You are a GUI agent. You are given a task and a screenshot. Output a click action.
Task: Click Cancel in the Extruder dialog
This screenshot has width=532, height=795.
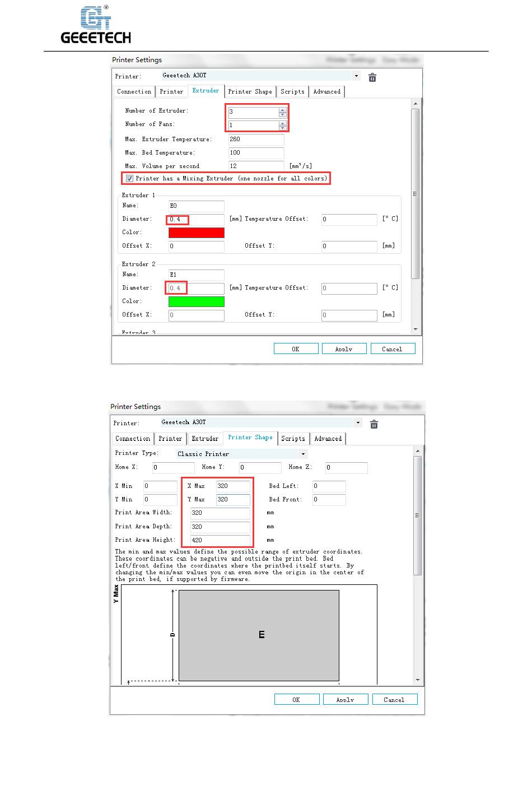click(392, 348)
